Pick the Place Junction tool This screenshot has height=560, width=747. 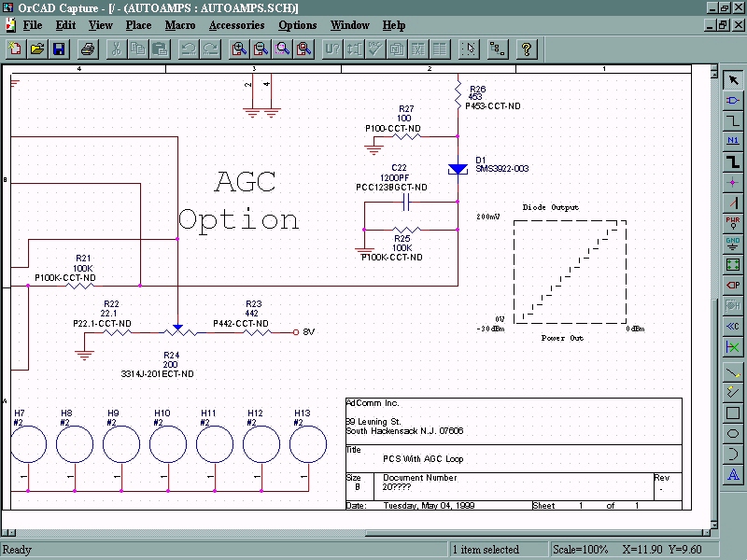(x=733, y=181)
